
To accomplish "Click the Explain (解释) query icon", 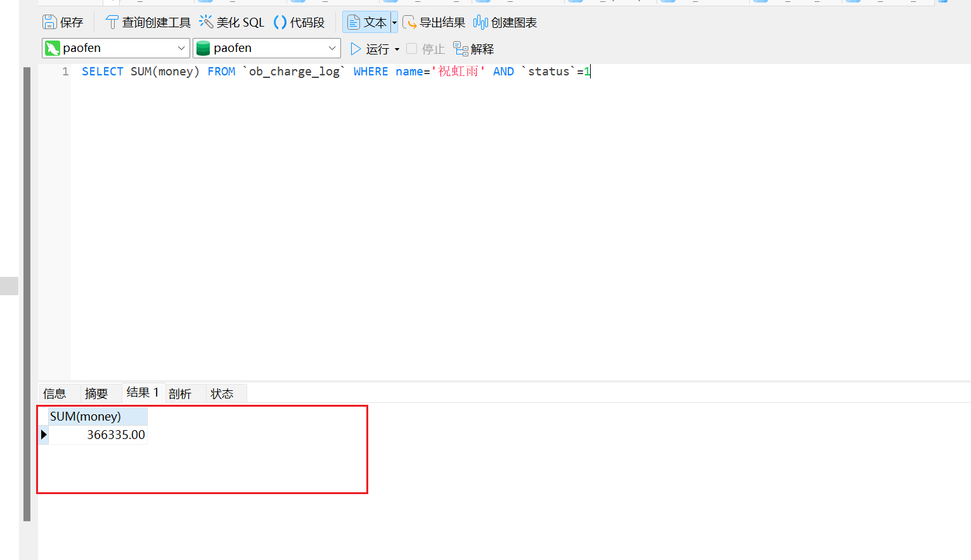I will (x=461, y=49).
